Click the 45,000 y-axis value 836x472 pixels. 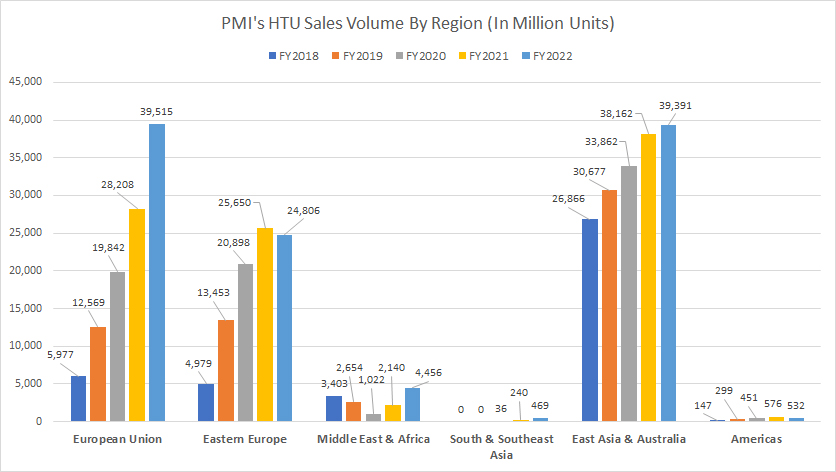pyautogui.click(x=26, y=82)
